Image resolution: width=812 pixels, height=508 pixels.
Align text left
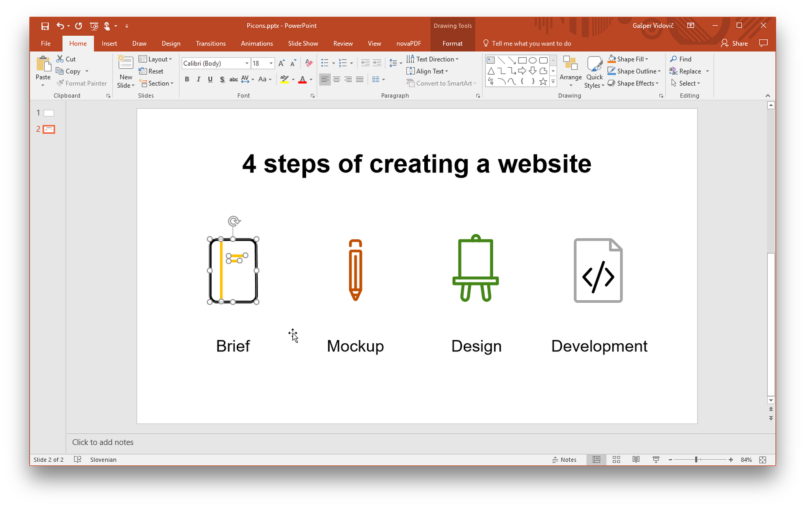(x=325, y=79)
